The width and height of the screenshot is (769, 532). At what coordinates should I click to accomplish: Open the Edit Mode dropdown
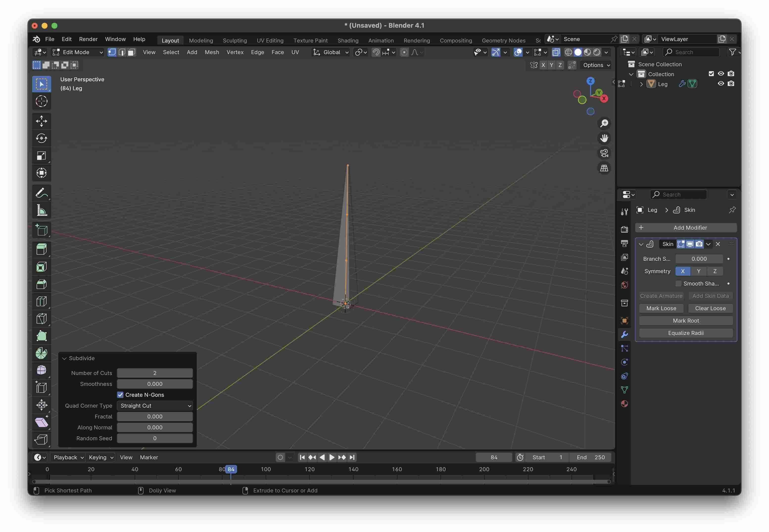(78, 52)
